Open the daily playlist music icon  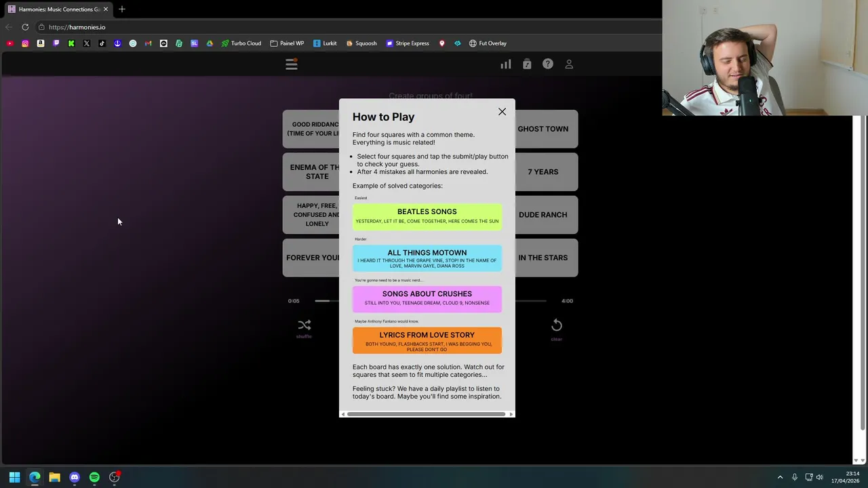pos(527,64)
